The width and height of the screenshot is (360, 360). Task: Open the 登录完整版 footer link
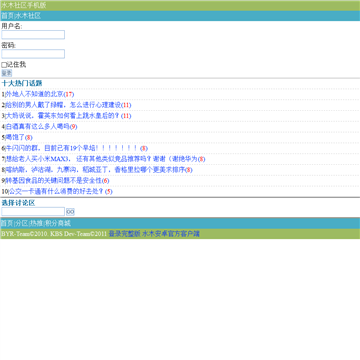point(125,234)
